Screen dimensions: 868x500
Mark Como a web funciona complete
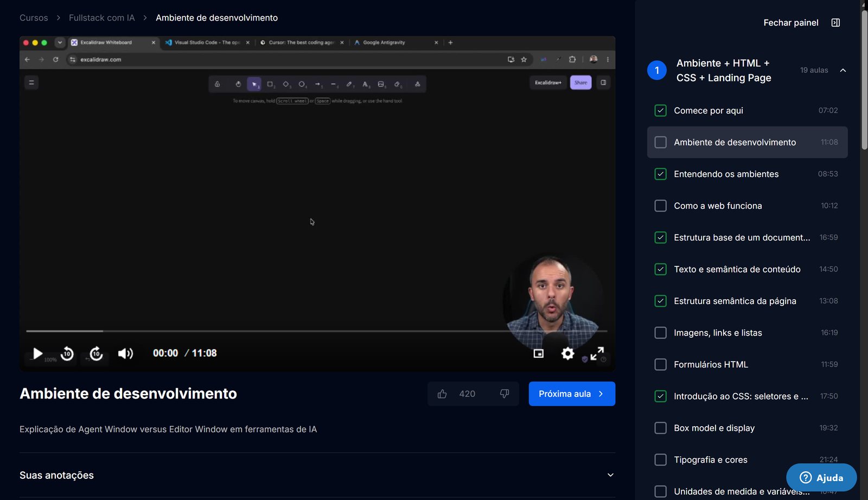660,206
